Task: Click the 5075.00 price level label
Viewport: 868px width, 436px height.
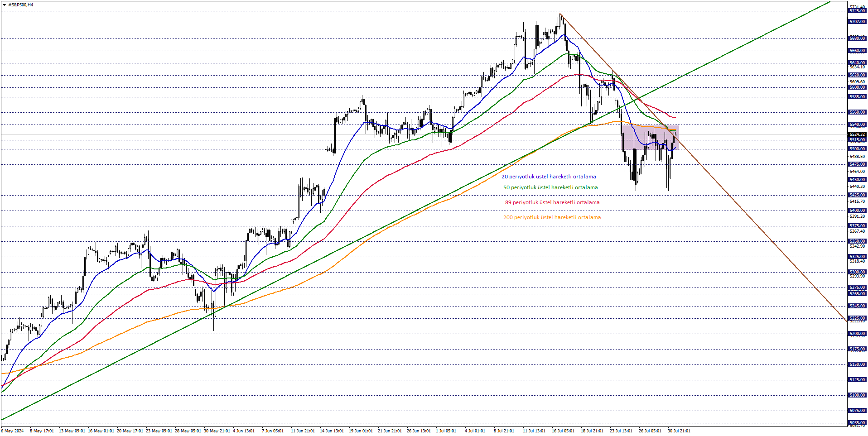Action: (x=857, y=411)
